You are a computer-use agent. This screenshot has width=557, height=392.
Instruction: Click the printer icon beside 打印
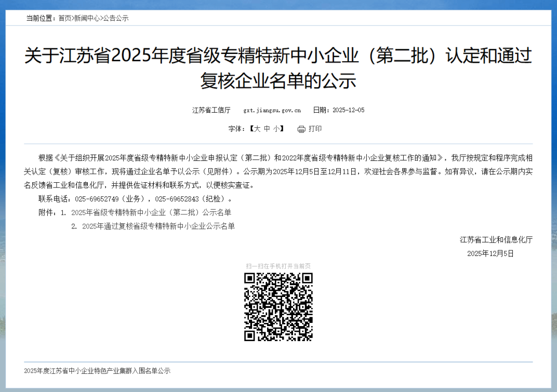click(301, 129)
